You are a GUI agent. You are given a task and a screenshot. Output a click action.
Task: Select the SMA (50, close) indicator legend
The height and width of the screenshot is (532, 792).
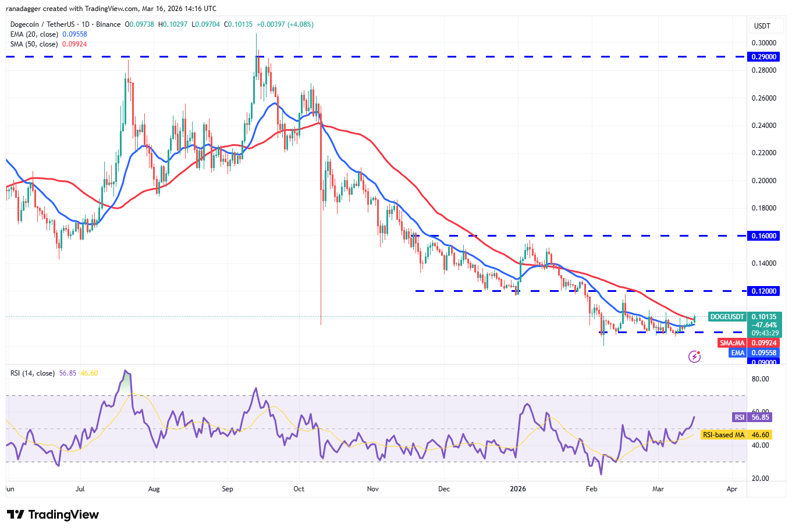(x=35, y=44)
